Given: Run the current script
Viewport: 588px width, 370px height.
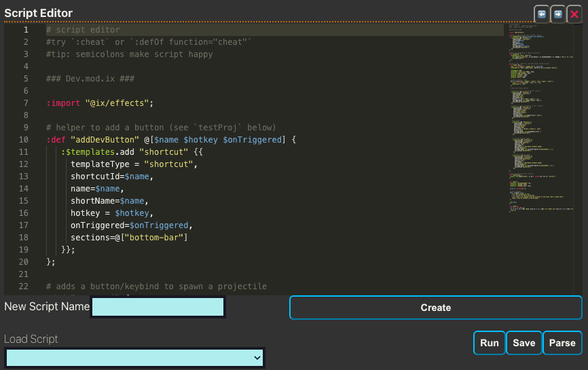Looking at the screenshot, I should coord(489,343).
